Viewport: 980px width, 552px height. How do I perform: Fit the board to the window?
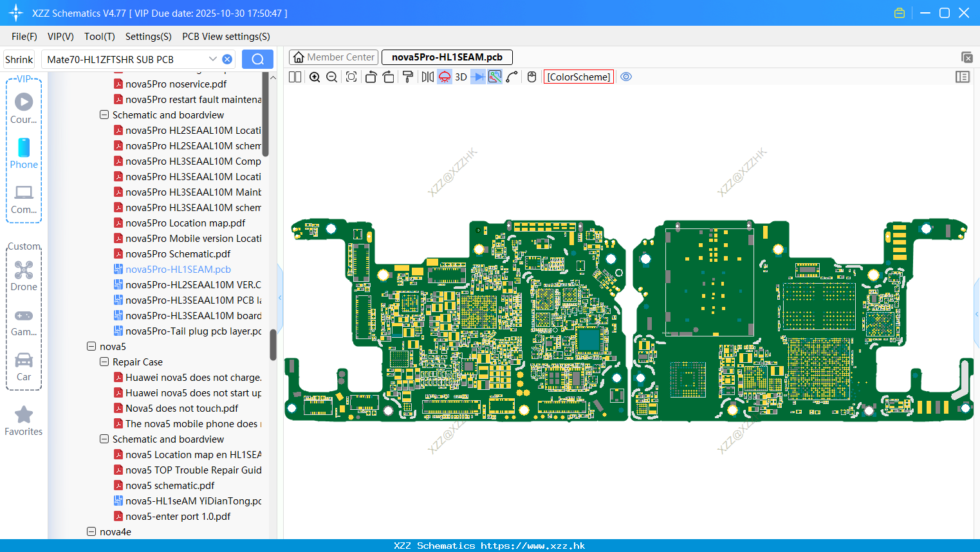pyautogui.click(x=351, y=77)
